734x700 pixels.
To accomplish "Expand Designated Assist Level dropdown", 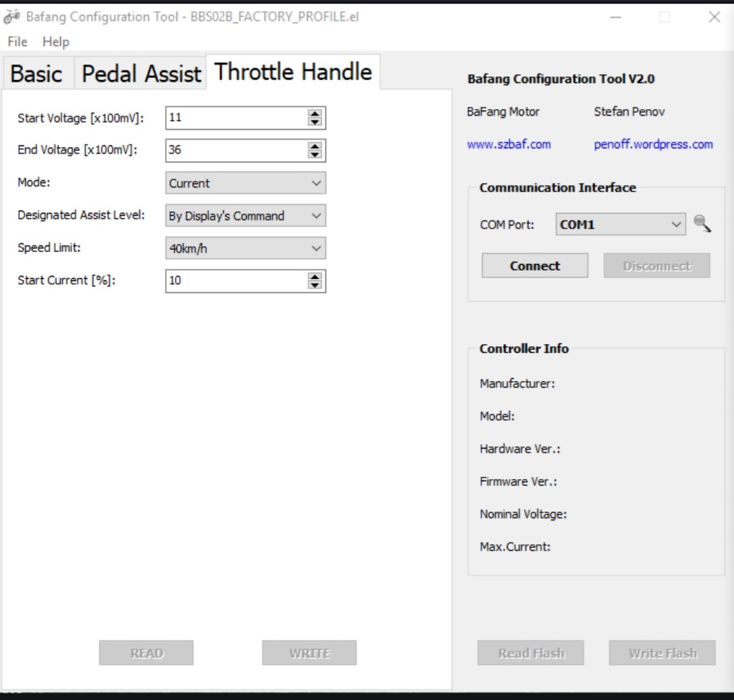I will 245,216.
